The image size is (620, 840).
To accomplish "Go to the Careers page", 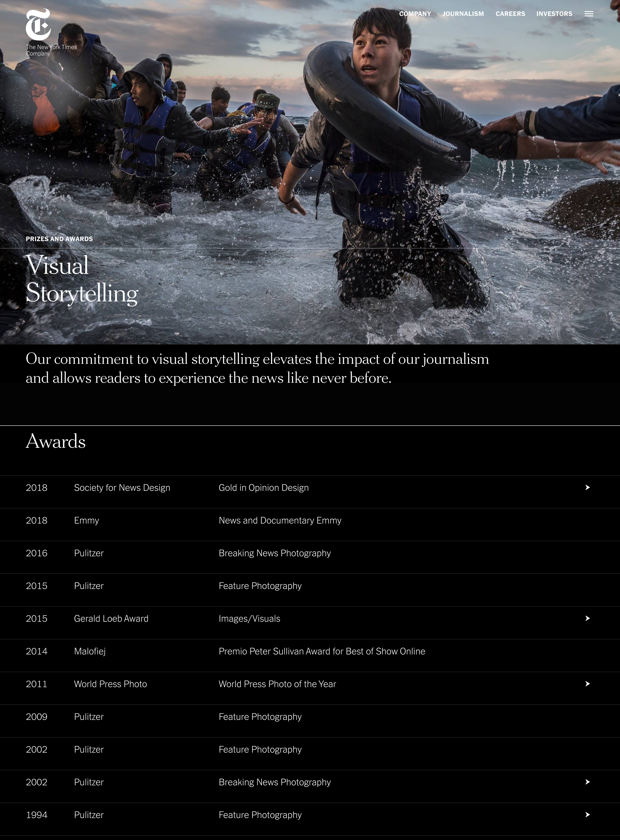I will pyautogui.click(x=510, y=14).
